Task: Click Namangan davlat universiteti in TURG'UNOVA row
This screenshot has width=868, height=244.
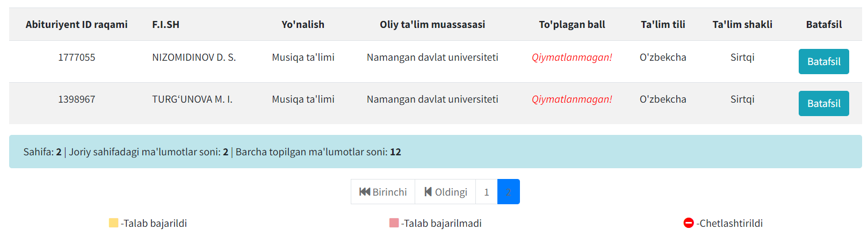Action: pyautogui.click(x=432, y=99)
